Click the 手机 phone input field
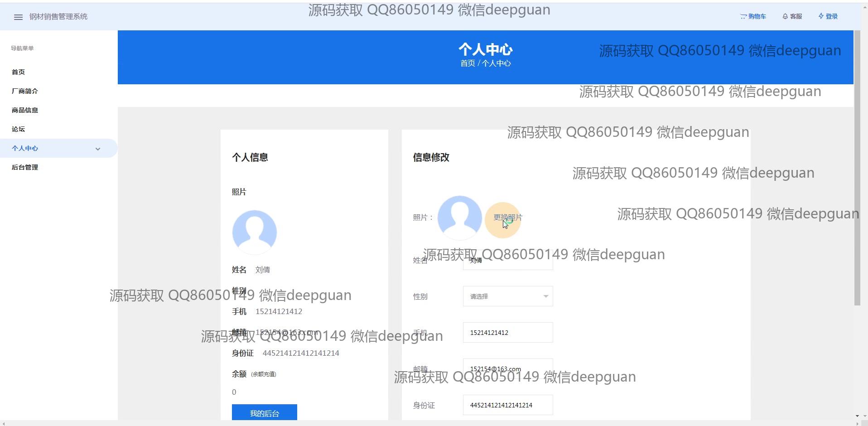The image size is (868, 426). [507, 333]
